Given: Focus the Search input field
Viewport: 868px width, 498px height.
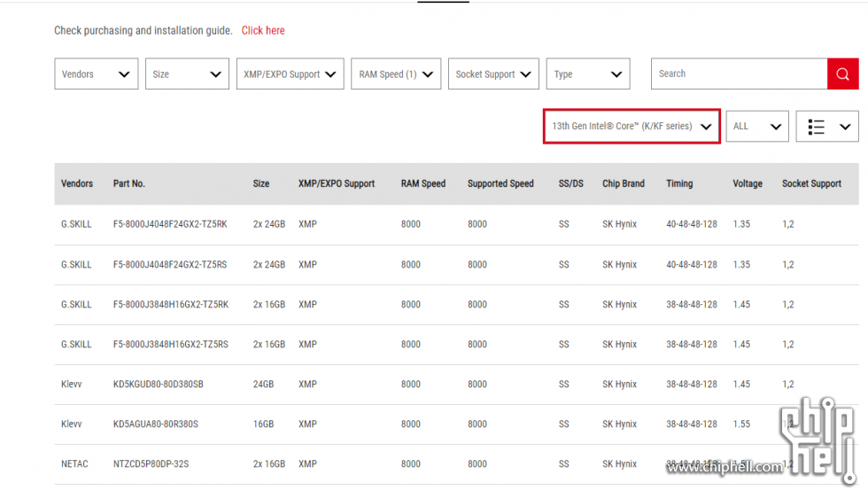Looking at the screenshot, I should pyautogui.click(x=739, y=74).
